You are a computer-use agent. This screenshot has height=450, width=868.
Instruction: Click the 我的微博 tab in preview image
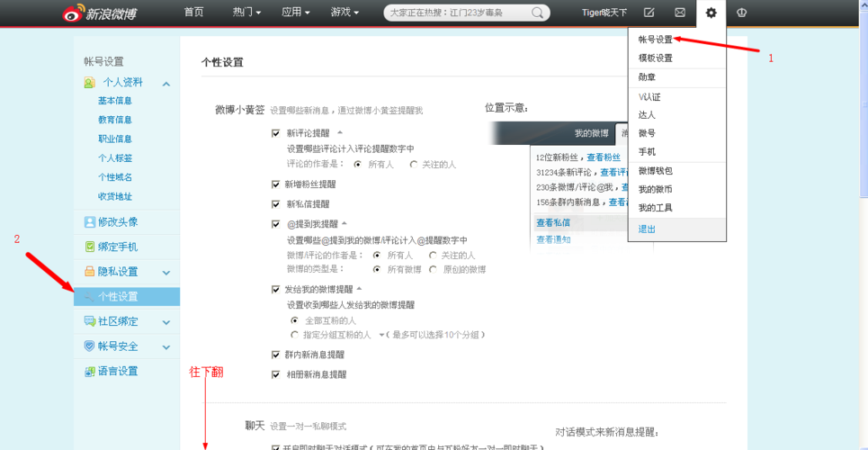(x=591, y=133)
